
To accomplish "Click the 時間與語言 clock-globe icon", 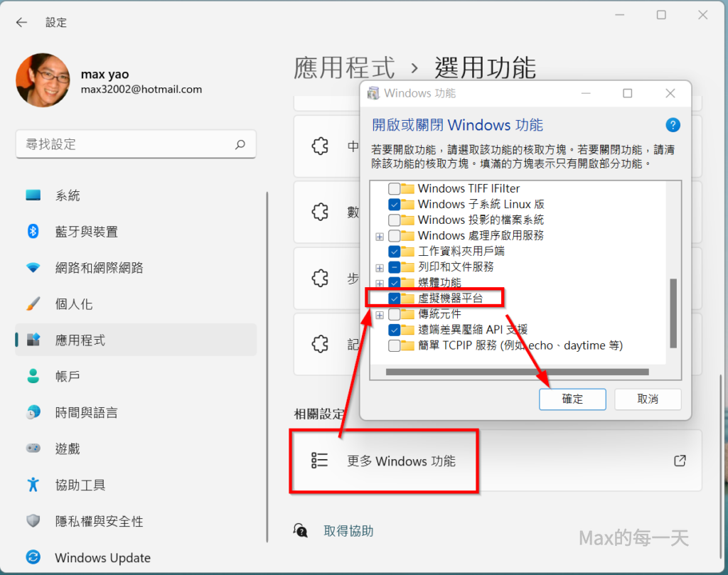I will tap(33, 412).
